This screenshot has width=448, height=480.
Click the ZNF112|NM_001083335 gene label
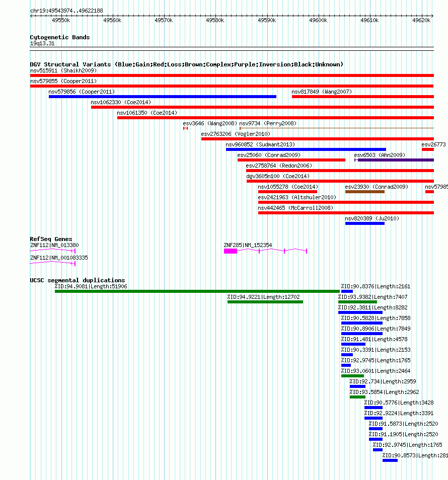(59, 258)
